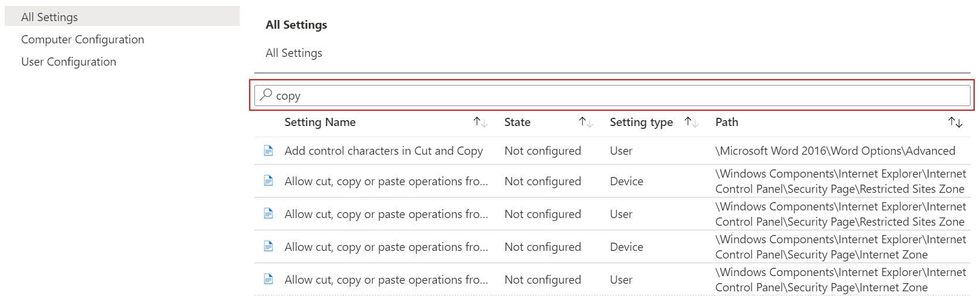
Task: Open 'Add control characters in Cut and Copy'
Action: (384, 151)
